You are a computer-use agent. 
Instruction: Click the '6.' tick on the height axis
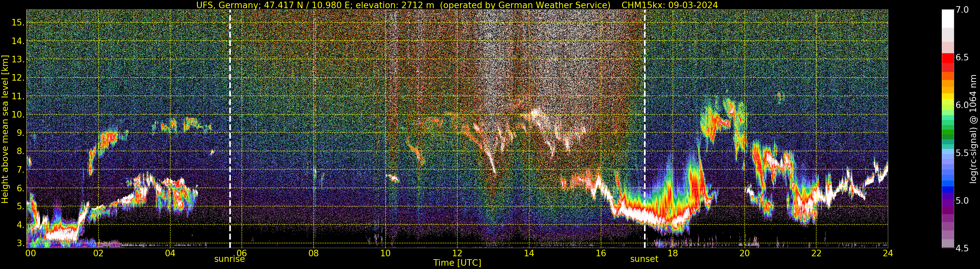click(x=20, y=188)
